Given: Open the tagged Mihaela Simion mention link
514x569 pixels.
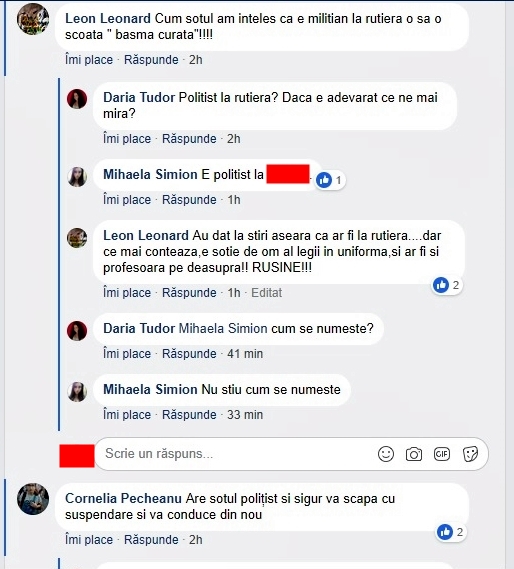Looking at the screenshot, I should 223,328.
